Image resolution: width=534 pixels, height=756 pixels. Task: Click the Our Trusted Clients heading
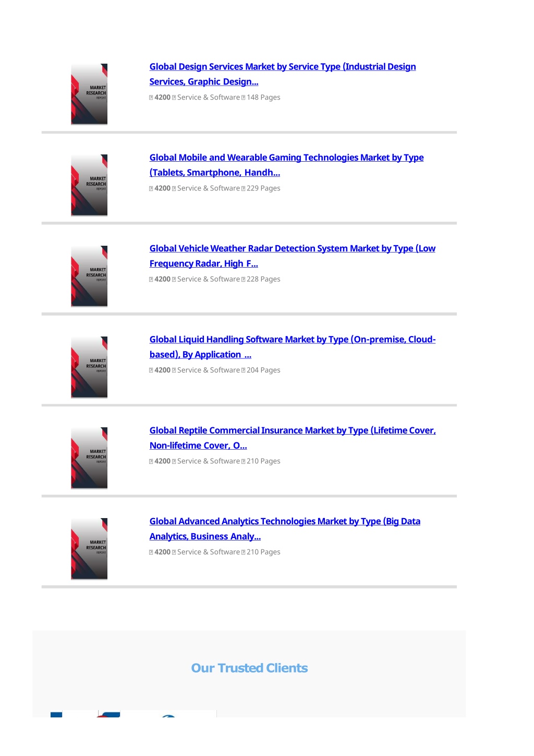click(x=249, y=668)
